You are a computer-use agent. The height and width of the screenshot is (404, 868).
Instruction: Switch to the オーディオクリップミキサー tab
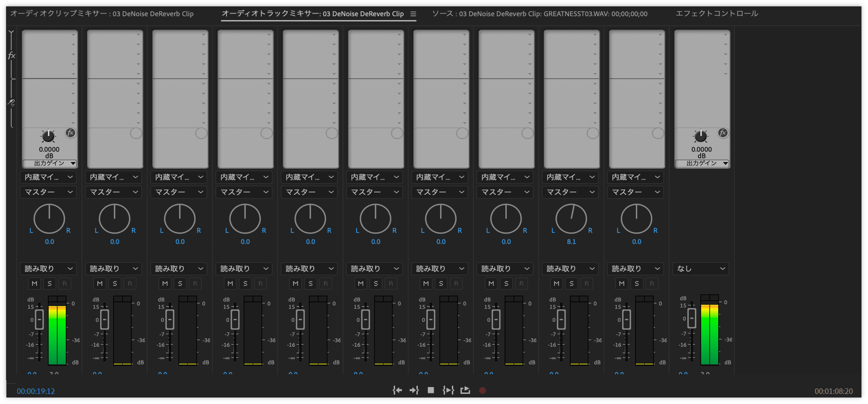point(102,14)
